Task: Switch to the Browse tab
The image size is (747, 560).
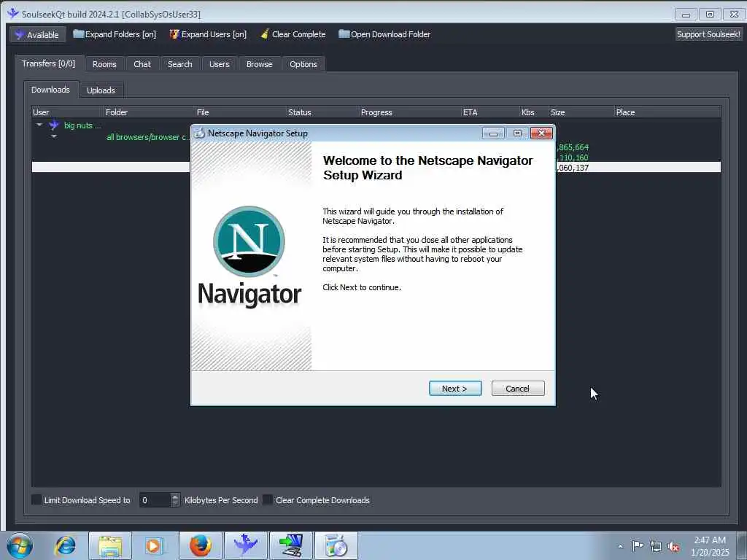Action: pos(259,64)
